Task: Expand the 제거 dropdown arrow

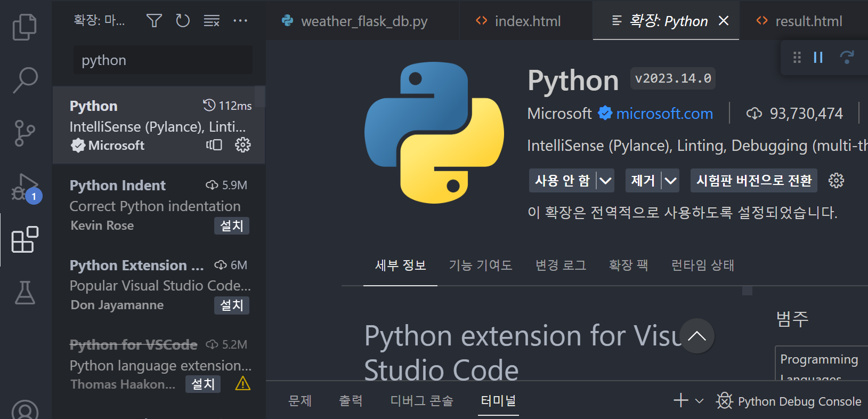Action: click(670, 181)
